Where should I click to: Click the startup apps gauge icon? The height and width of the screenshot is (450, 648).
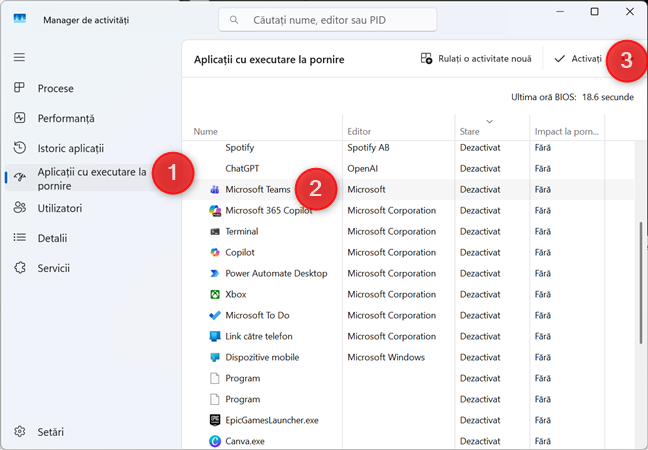pyautogui.click(x=19, y=178)
